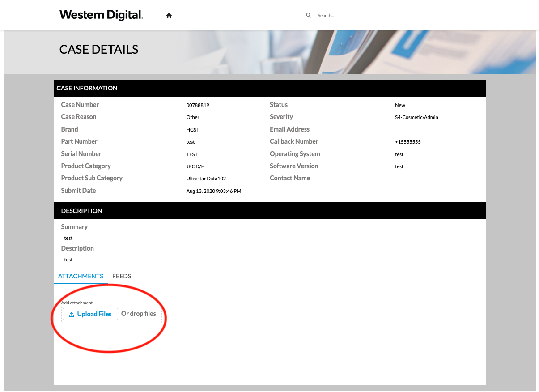This screenshot has width=539, height=392.
Task: Click the Product Sub Category value Ultrastar Data102
Action: click(x=206, y=178)
